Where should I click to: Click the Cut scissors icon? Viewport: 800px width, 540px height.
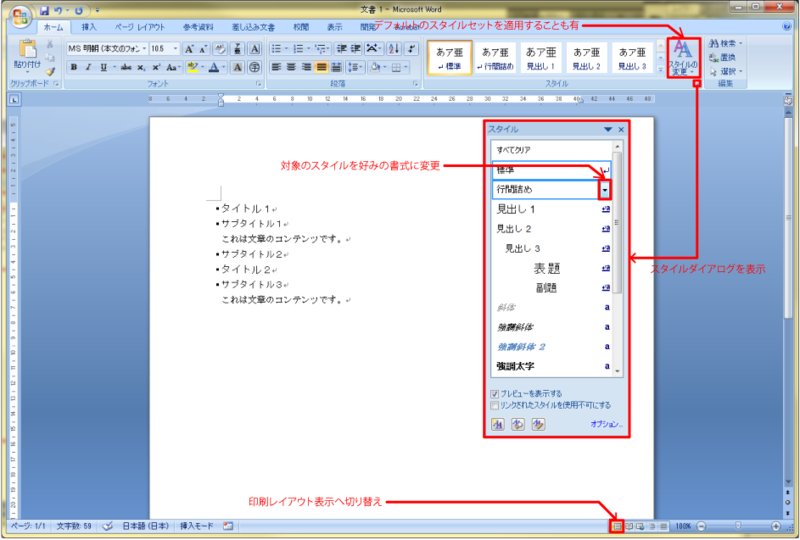coord(50,44)
